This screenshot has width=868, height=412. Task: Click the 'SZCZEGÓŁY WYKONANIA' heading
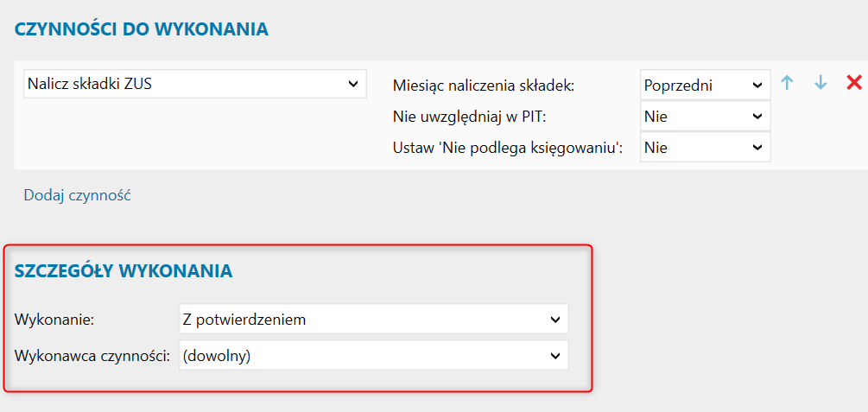click(x=124, y=270)
